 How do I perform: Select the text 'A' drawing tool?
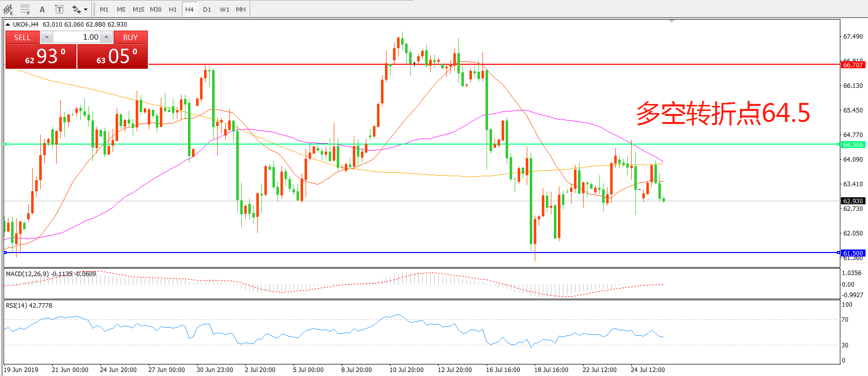pyautogui.click(x=42, y=9)
